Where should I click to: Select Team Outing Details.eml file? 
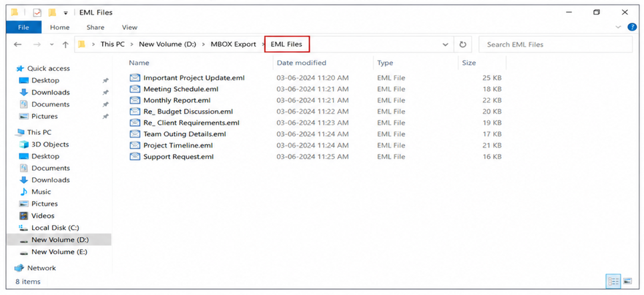pos(184,134)
